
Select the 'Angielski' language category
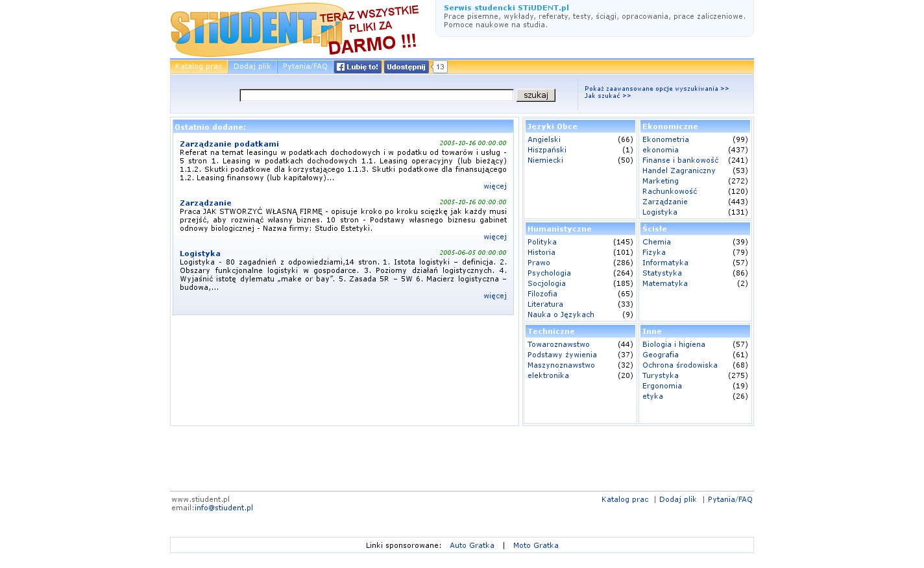point(544,139)
